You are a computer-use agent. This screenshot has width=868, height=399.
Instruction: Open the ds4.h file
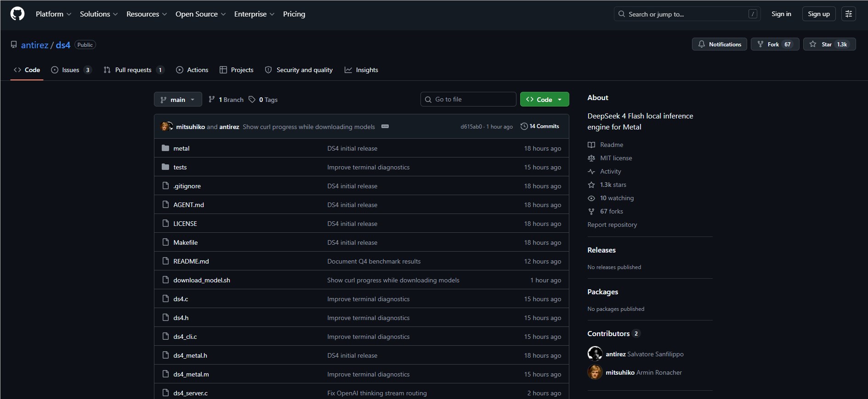(181, 318)
